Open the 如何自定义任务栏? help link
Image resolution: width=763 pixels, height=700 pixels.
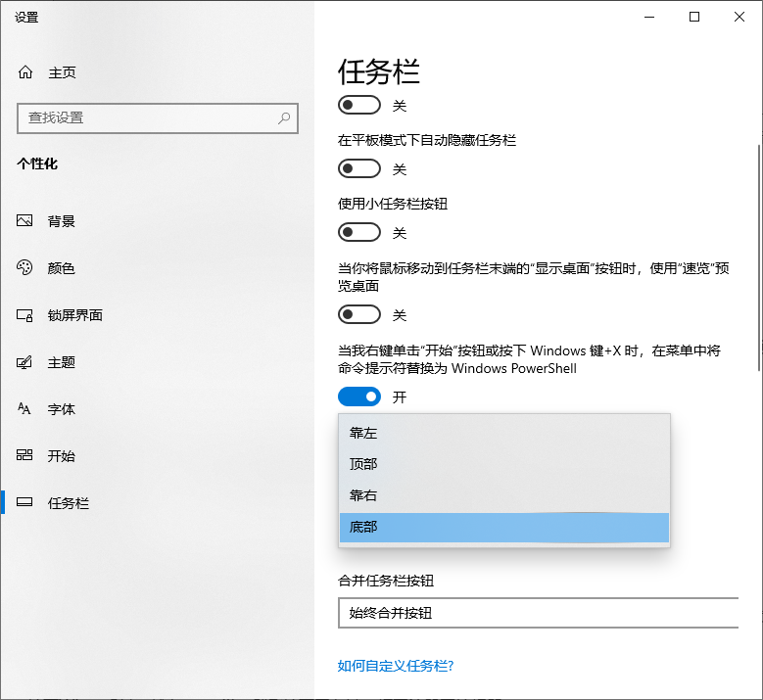[x=396, y=666]
